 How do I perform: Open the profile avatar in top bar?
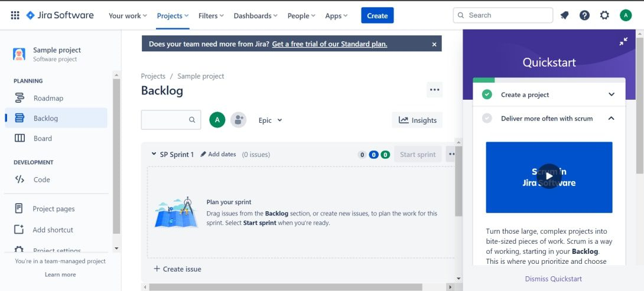click(x=626, y=15)
